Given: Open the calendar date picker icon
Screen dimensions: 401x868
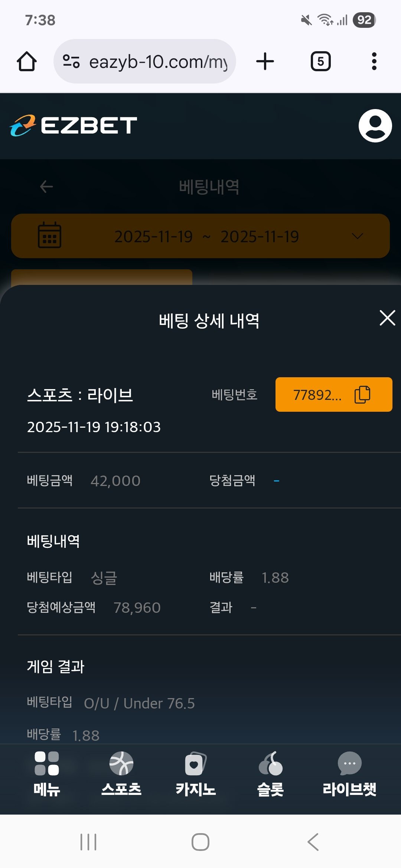Looking at the screenshot, I should click(50, 236).
